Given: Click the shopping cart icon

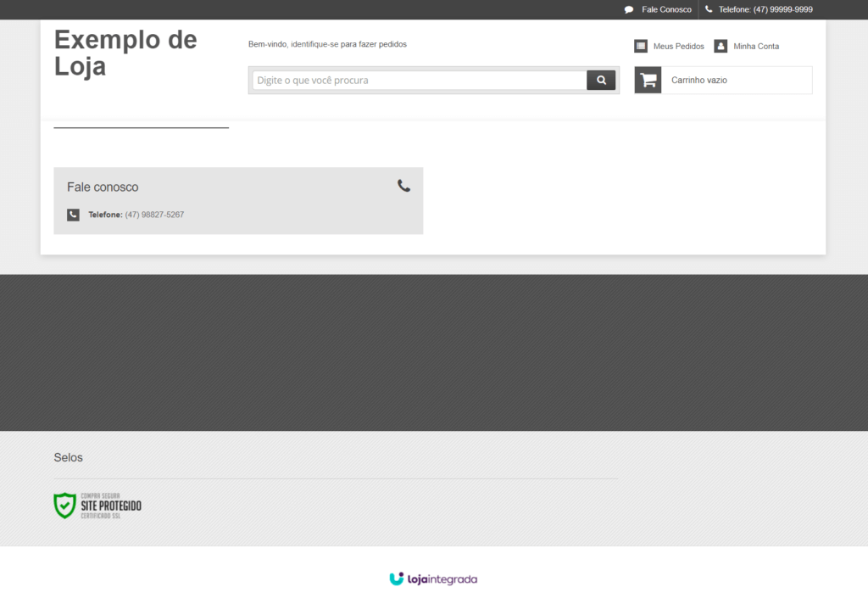Looking at the screenshot, I should pos(648,80).
